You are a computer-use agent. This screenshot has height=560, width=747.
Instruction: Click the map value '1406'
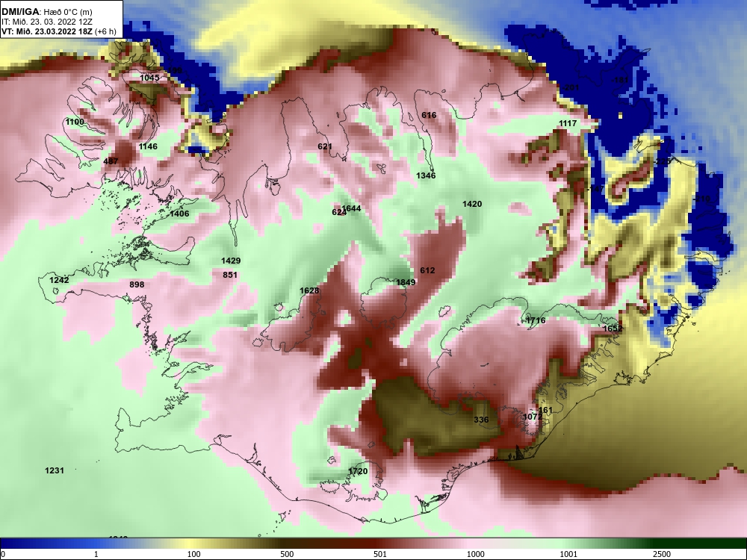[x=179, y=214]
